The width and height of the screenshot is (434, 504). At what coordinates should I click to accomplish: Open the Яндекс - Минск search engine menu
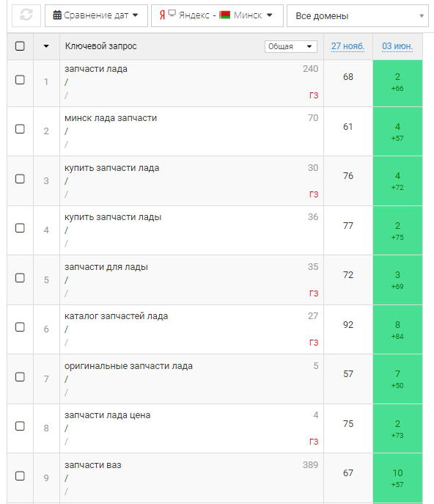217,15
